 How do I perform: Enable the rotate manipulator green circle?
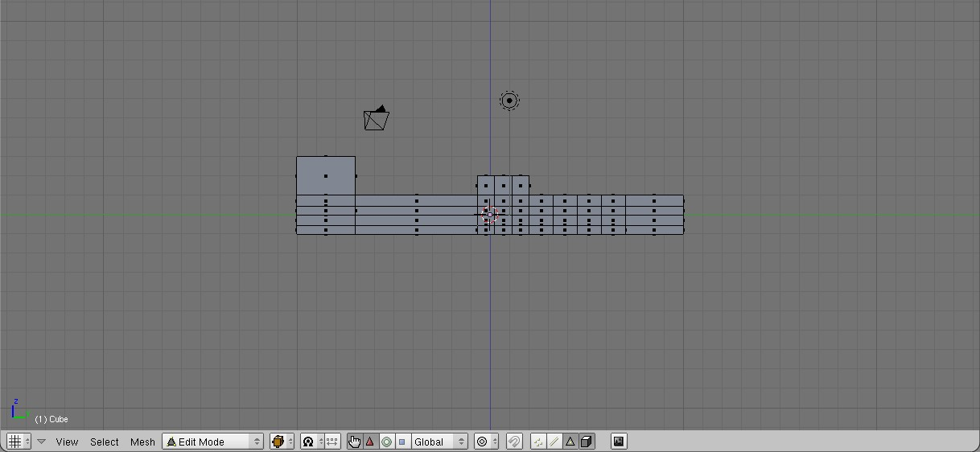point(386,442)
